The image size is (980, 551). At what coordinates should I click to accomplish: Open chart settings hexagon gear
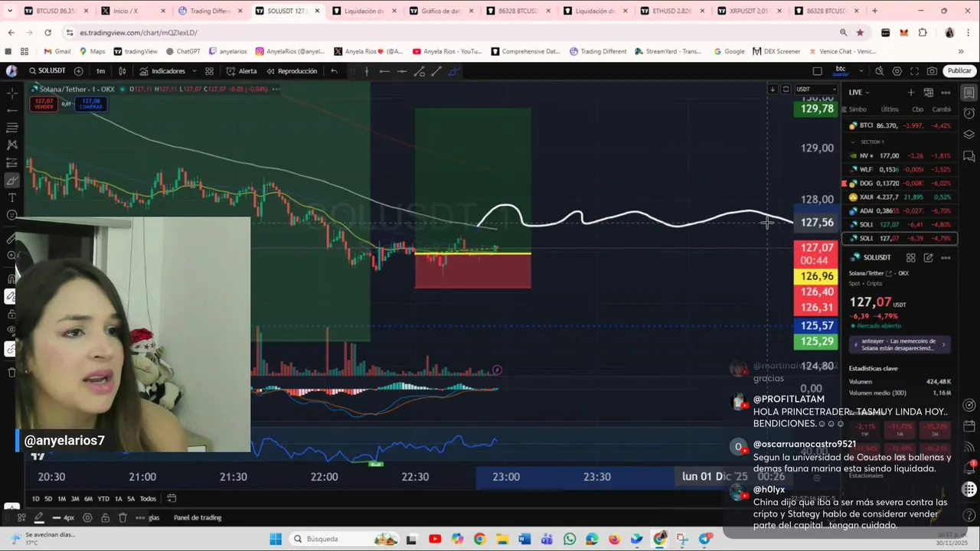coord(897,70)
